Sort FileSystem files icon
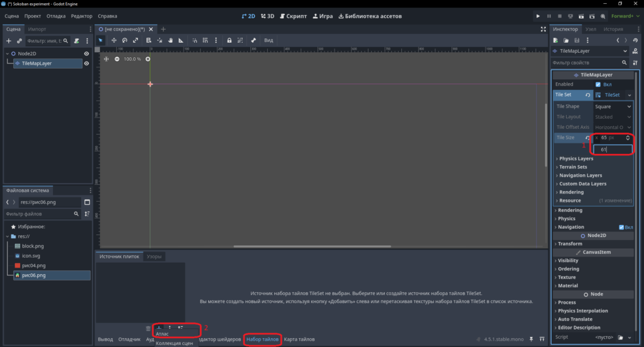Viewport: 644px width, 347px height. (87, 214)
